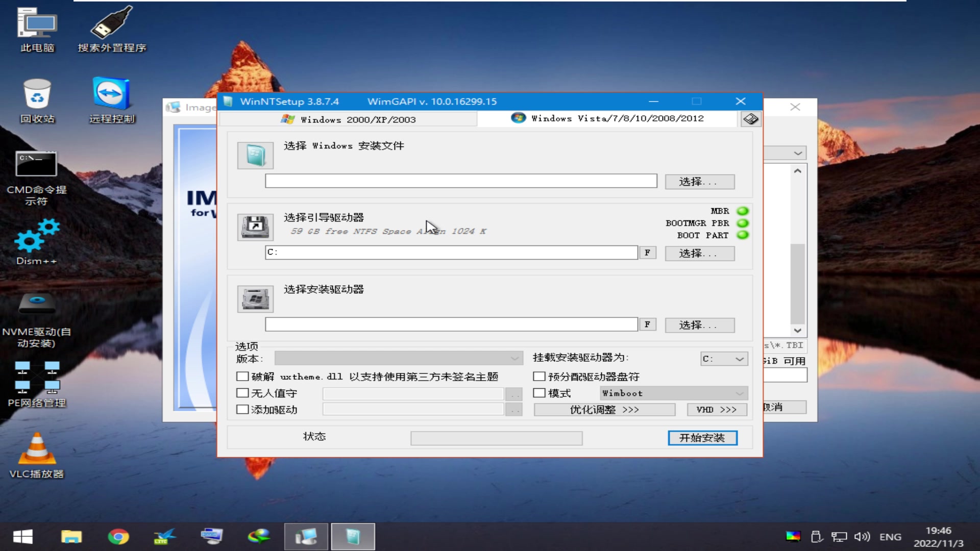Viewport: 980px width, 551px height.
Task: Open the NVME驱动 installer icon
Action: (x=36, y=320)
